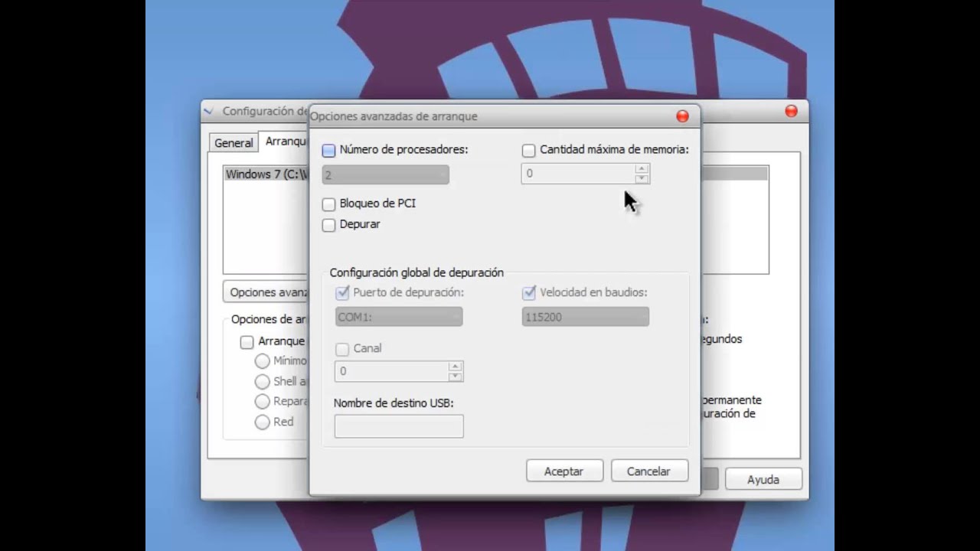980x551 pixels.
Task: Increase the Canal value with up arrow
Action: pyautogui.click(x=456, y=366)
